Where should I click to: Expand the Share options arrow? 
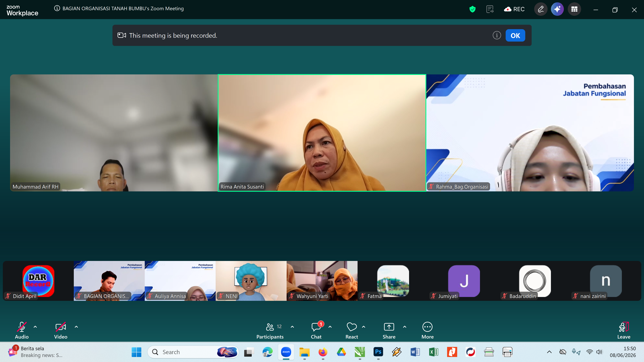pos(405,326)
